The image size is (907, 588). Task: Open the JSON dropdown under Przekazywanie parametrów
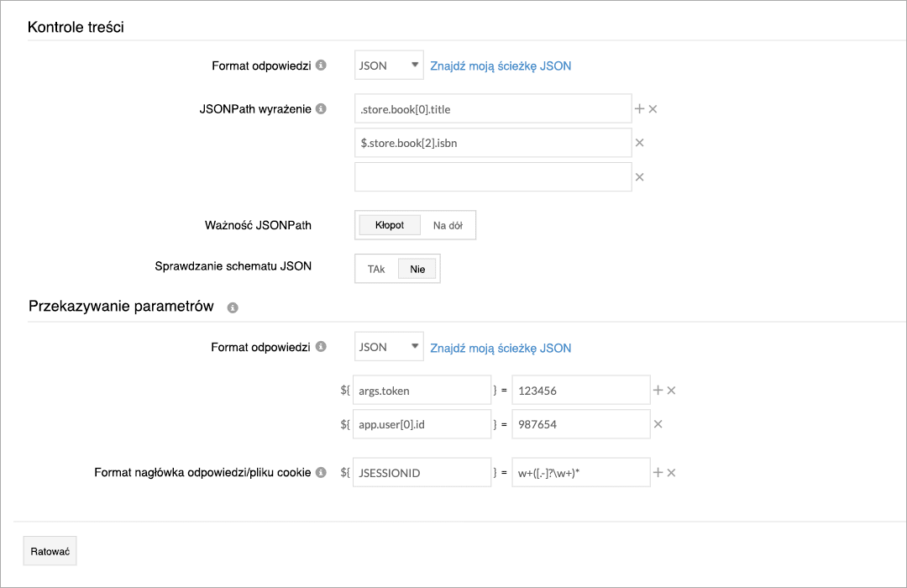click(388, 346)
